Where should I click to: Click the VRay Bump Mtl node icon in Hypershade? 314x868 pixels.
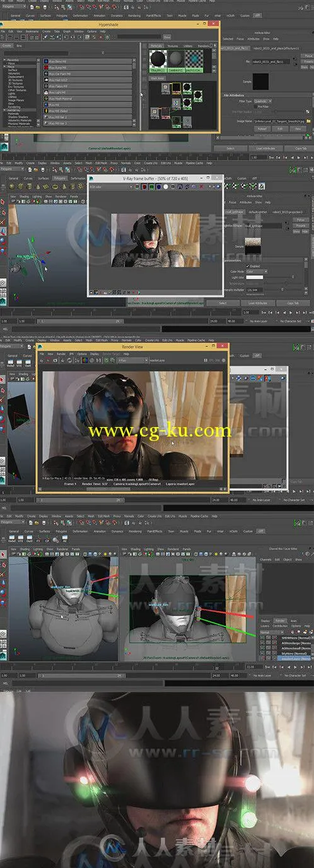tap(46, 67)
